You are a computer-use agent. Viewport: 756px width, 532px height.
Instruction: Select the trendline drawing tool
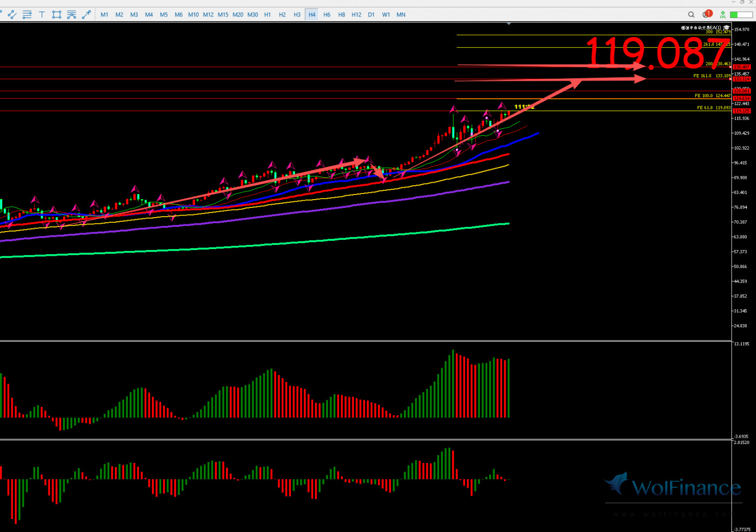12,14
